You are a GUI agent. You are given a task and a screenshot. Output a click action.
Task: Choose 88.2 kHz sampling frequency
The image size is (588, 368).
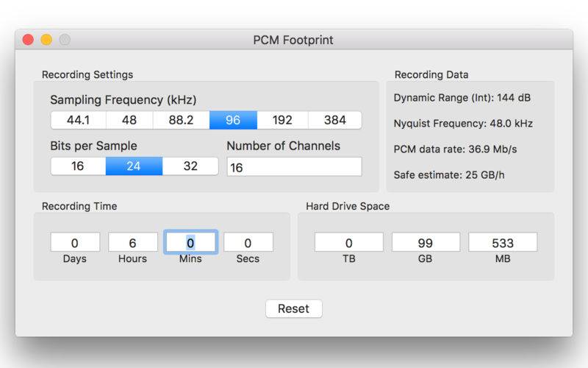pos(181,120)
